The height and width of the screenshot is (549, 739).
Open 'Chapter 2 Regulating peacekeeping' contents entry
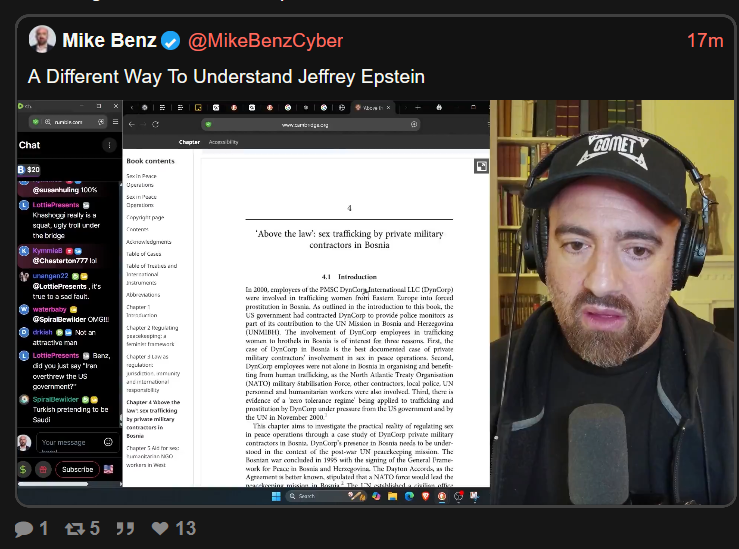(x=152, y=336)
